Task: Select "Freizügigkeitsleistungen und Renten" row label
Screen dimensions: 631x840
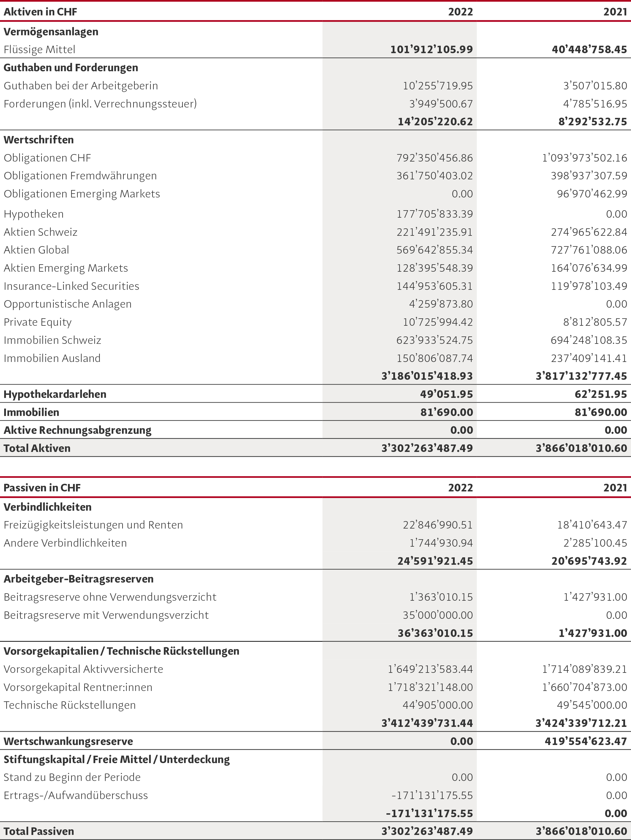Action: (x=93, y=525)
